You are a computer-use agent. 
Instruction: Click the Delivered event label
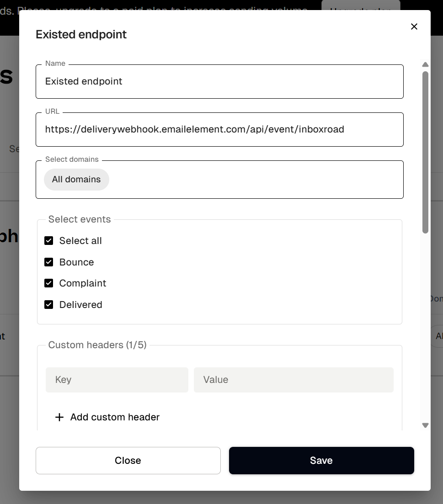tap(81, 305)
